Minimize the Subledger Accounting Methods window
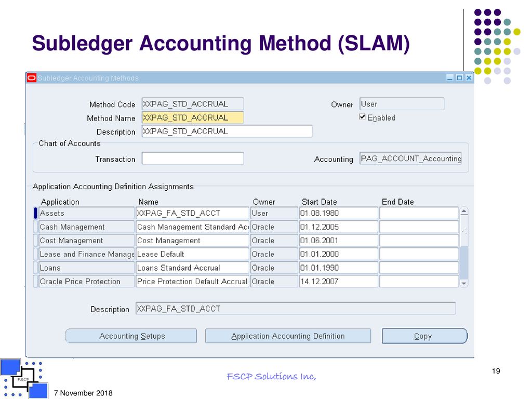Image resolution: width=532 pixels, height=399 pixels. point(450,78)
